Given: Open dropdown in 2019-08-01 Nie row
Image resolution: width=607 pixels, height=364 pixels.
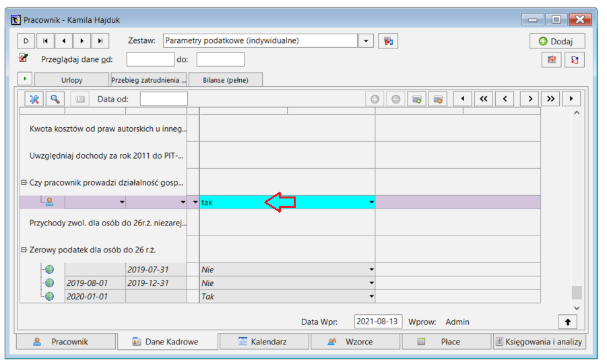Looking at the screenshot, I should click(371, 283).
